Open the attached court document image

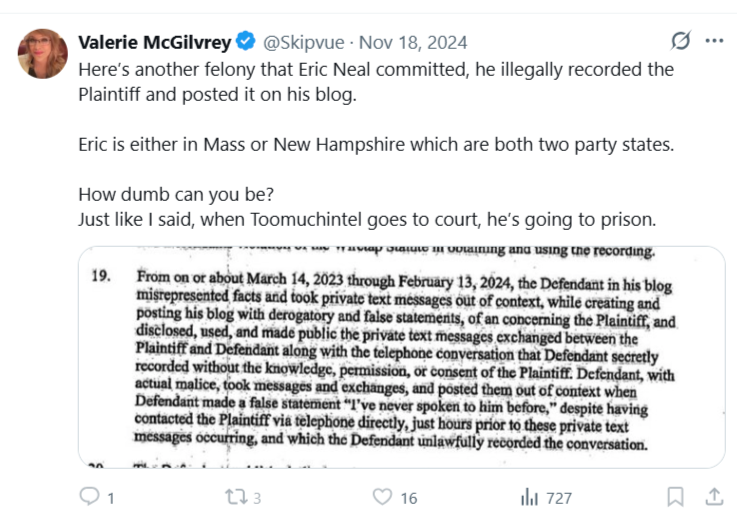[401, 357]
